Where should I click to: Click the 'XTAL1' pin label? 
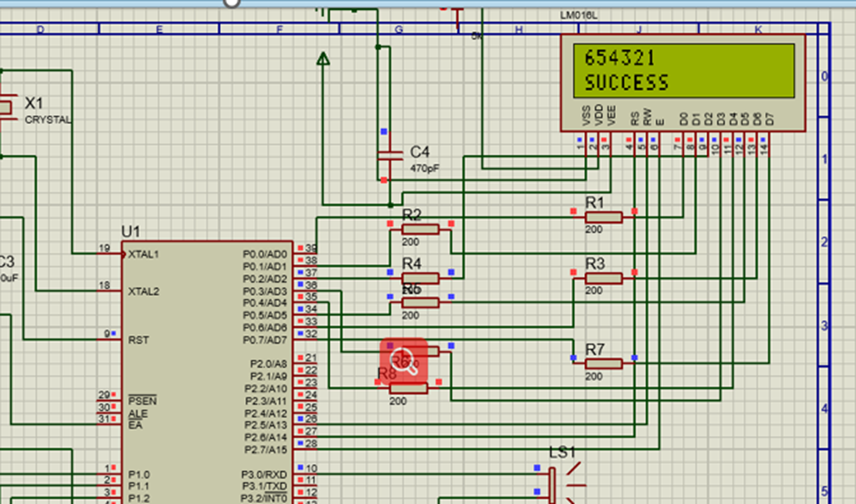[144, 255]
